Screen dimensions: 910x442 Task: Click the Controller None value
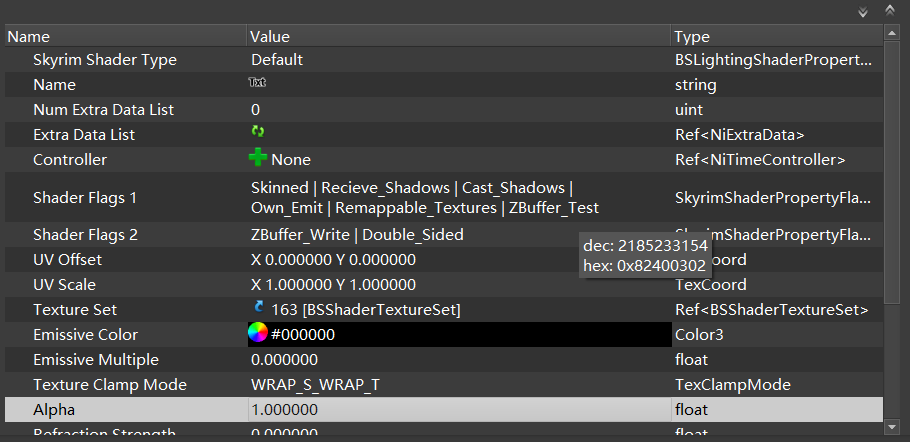point(291,160)
